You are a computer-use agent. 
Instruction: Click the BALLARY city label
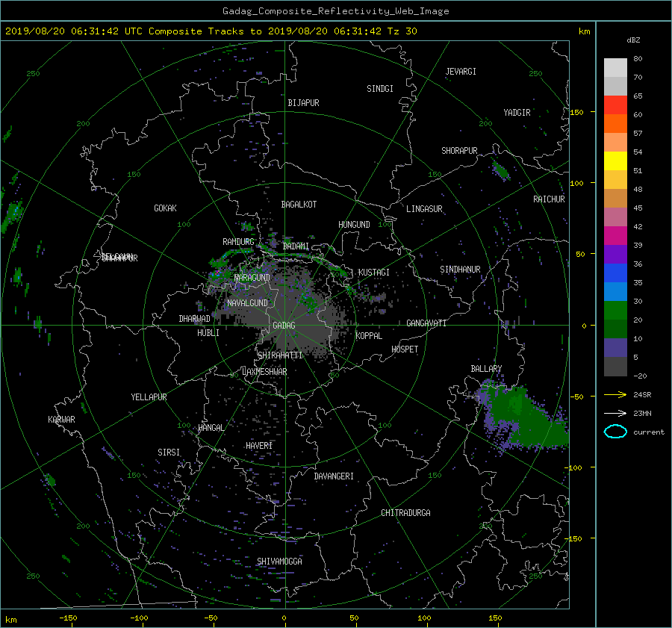486,369
